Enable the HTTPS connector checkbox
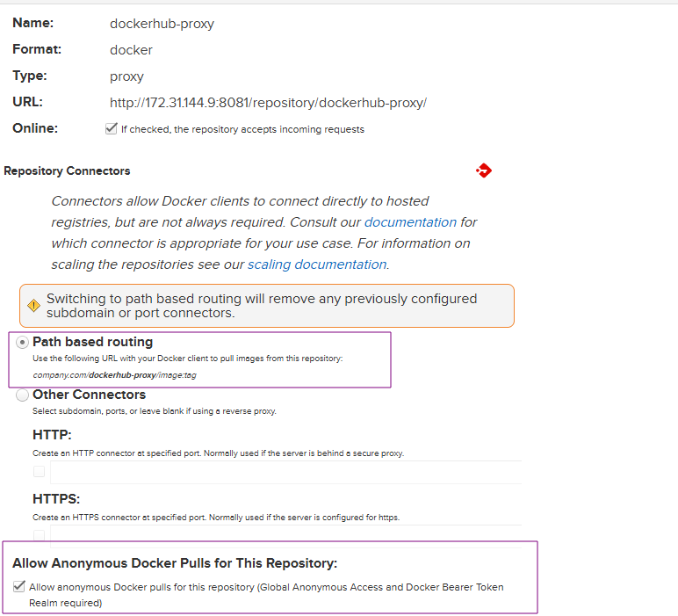This screenshot has width=678, height=616. point(39,535)
